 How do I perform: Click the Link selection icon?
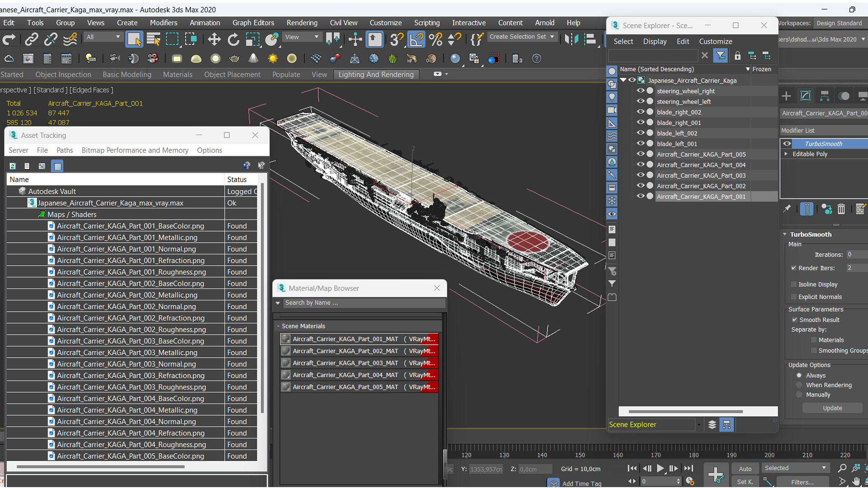click(x=31, y=40)
